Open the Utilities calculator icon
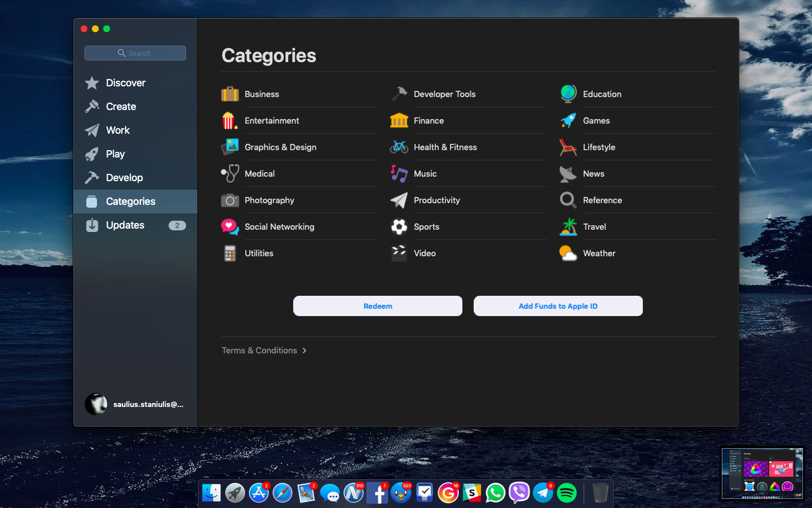The image size is (812, 508). pyautogui.click(x=230, y=253)
